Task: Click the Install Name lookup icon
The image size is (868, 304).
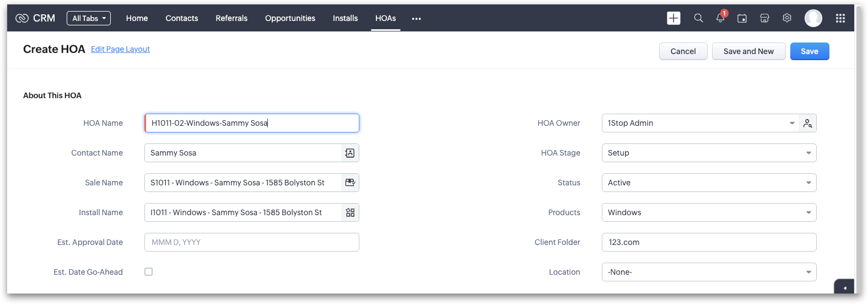Action: 350,212
